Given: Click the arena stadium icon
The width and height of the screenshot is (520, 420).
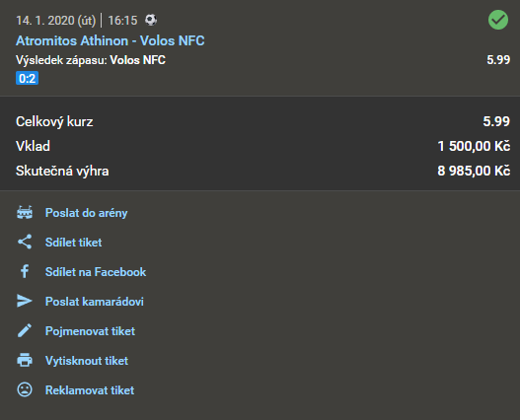Looking at the screenshot, I should (x=25, y=213).
